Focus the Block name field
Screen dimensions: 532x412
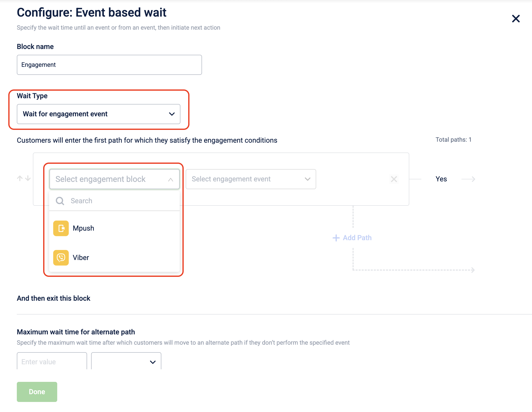click(x=109, y=65)
